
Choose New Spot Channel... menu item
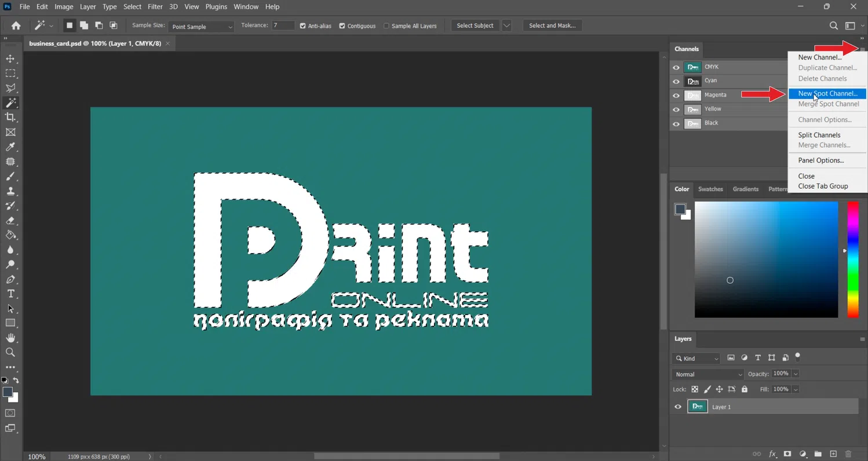click(827, 93)
